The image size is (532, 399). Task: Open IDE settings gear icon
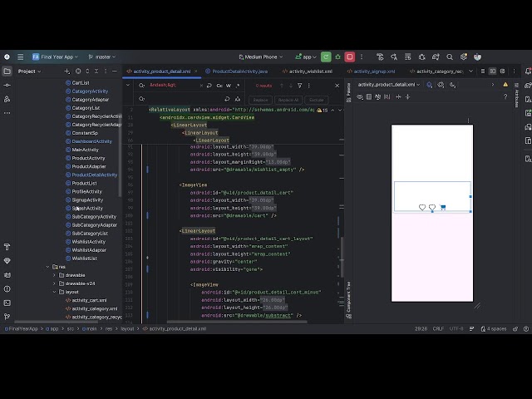click(x=464, y=57)
